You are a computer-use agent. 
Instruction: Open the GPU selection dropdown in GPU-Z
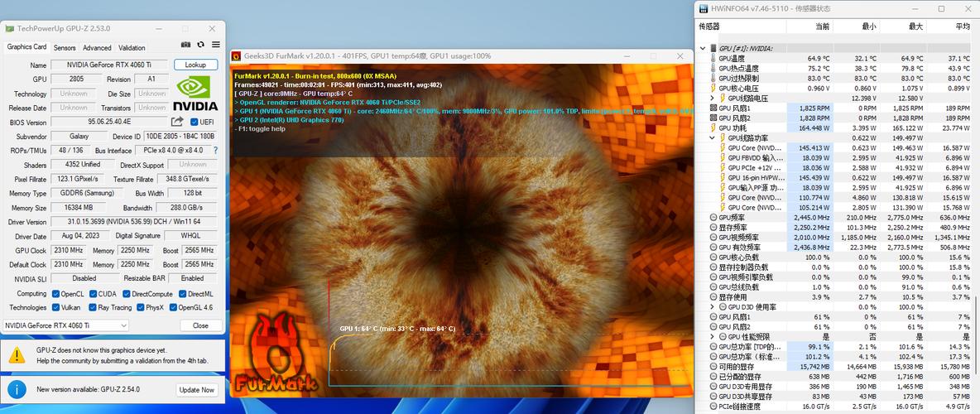[x=66, y=326]
